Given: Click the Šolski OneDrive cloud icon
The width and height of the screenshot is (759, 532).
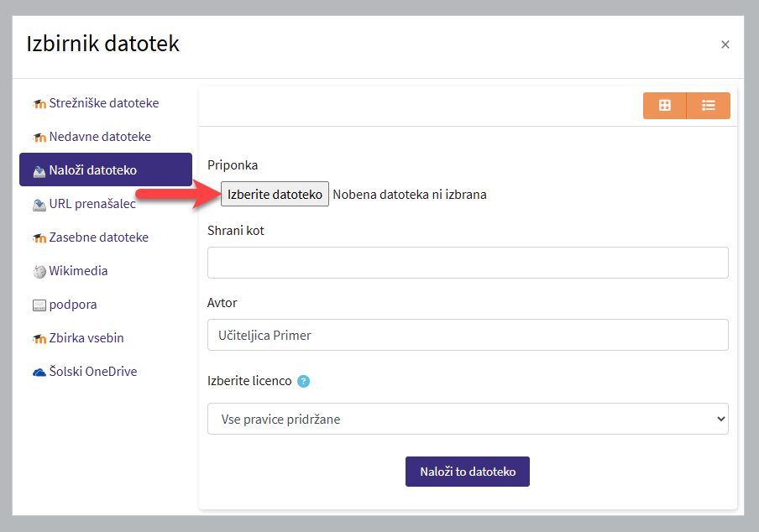Looking at the screenshot, I should click(x=39, y=372).
